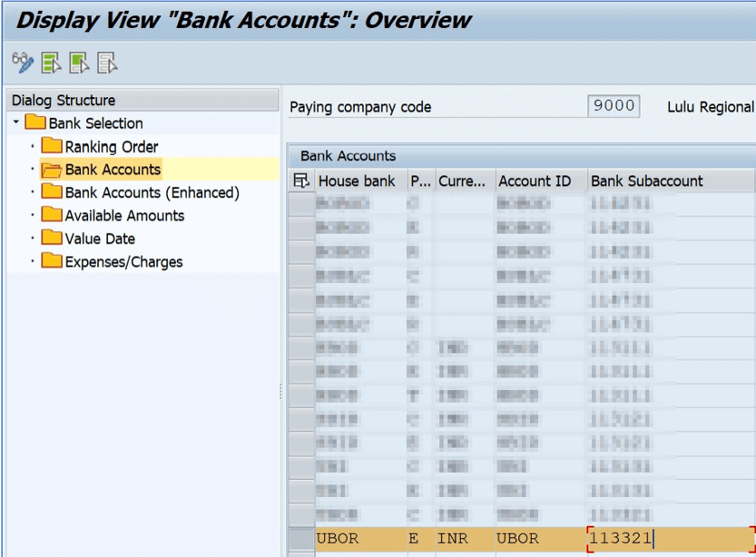The height and width of the screenshot is (557, 756).
Task: Select the UBOR row selector box
Action: [x=302, y=539]
